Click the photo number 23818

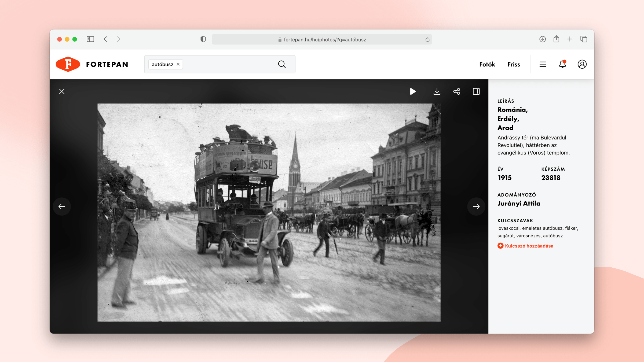(551, 178)
